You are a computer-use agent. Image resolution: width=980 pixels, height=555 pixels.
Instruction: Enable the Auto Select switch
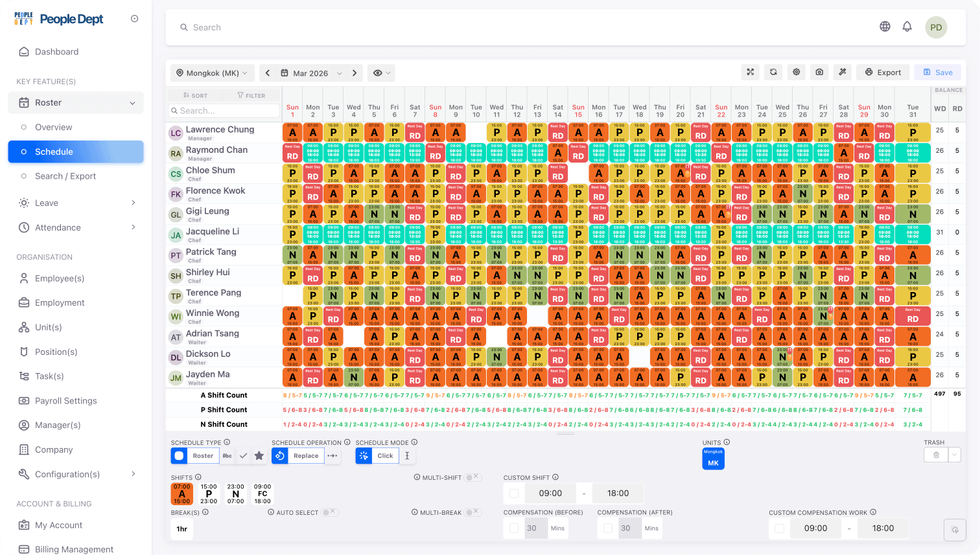pos(330,512)
